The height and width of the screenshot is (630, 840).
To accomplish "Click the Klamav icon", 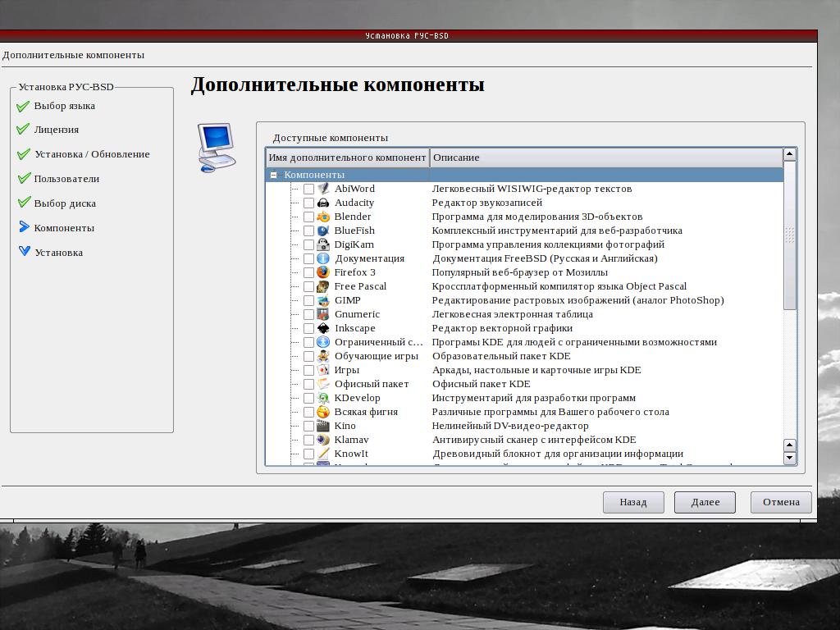I will 323,440.
